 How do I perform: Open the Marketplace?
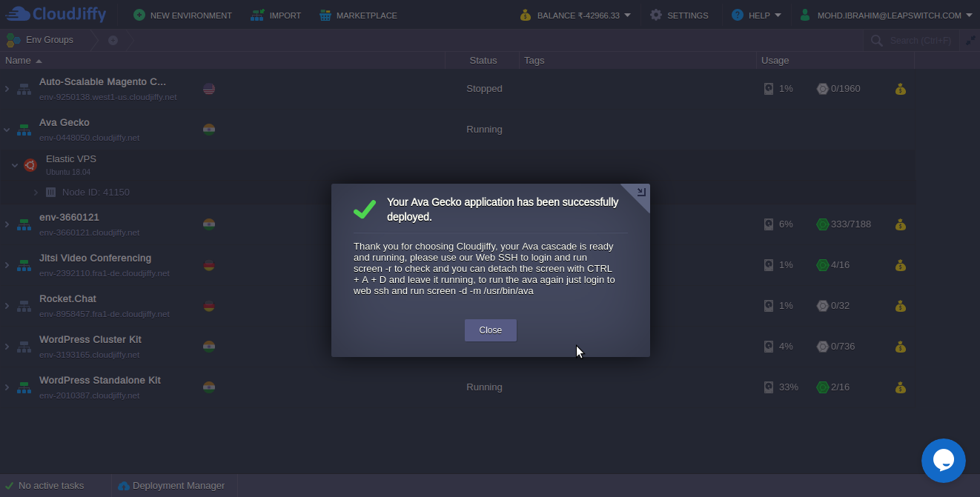click(x=358, y=15)
